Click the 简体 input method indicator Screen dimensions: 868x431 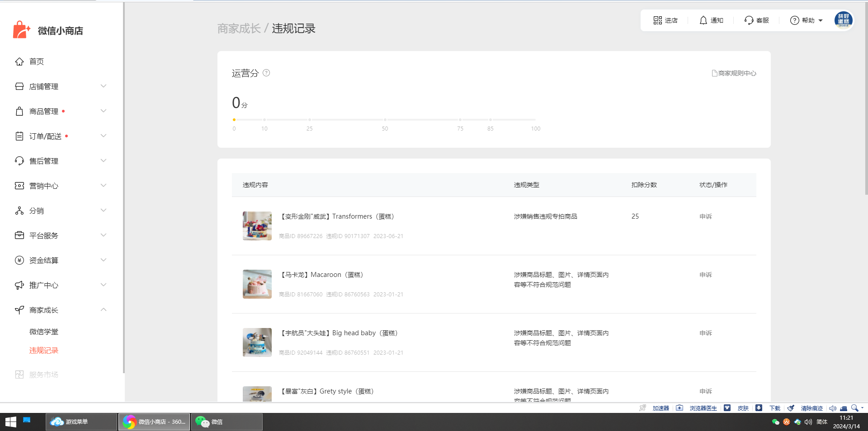[822, 422]
